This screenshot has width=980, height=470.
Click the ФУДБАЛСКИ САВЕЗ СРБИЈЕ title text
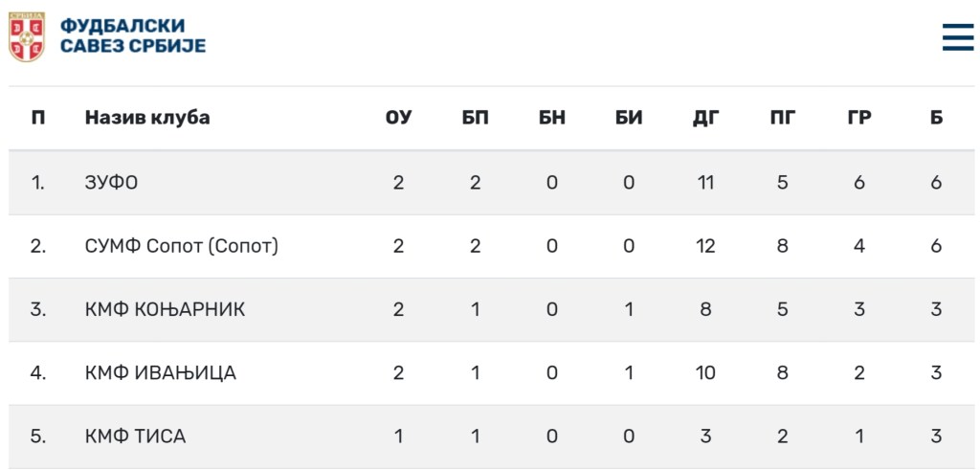(133, 36)
